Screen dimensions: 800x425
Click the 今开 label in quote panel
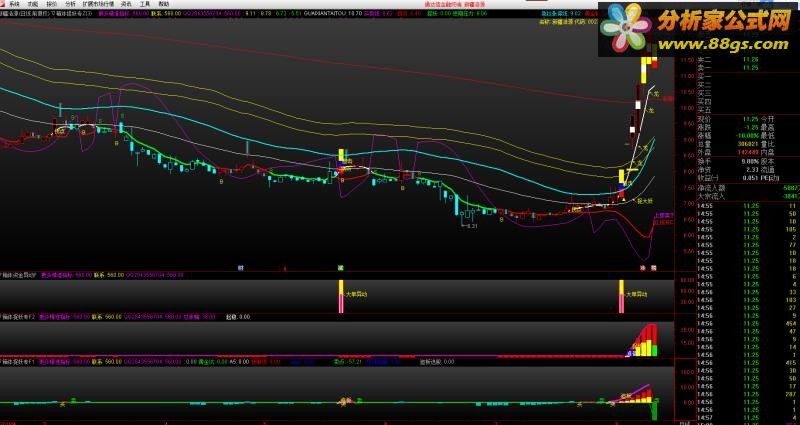click(767, 119)
